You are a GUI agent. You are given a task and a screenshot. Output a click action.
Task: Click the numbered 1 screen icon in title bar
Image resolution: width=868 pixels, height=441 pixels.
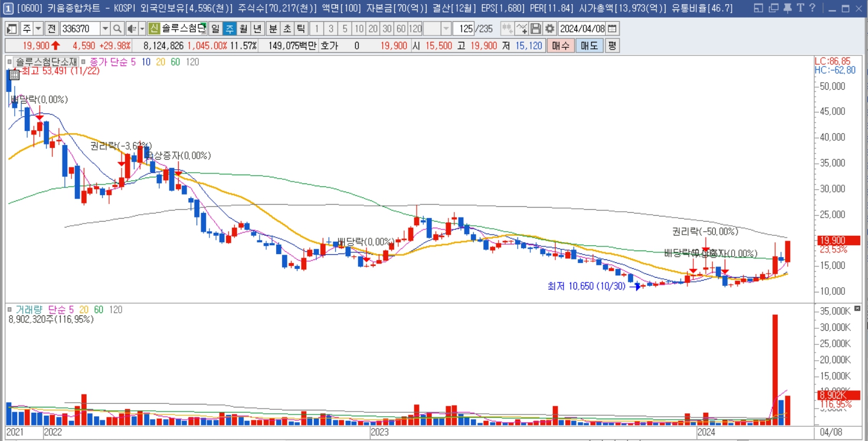[x=8, y=8]
